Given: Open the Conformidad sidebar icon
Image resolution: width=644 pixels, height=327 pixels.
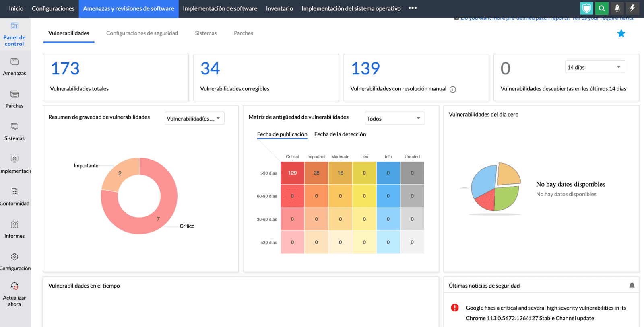Looking at the screenshot, I should [x=14, y=192].
